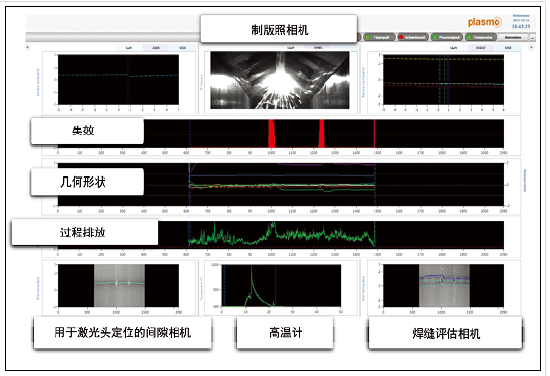Viewport: 550px width, 376px height.
Task: Click the gap camera seam image bottom-left
Action: coord(119,286)
